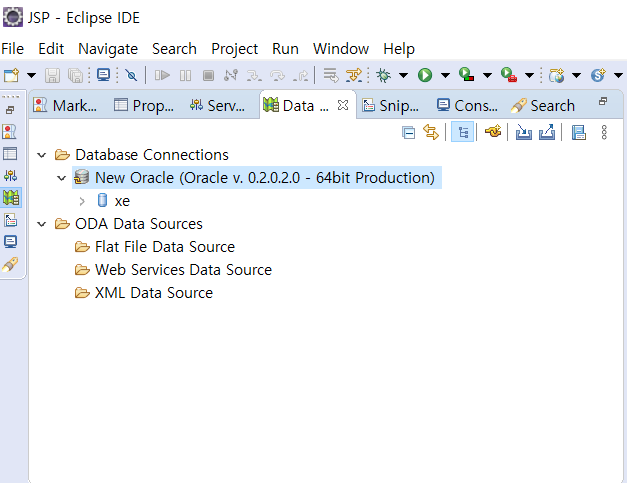Click the Step Into icon

pyautogui.click(x=254, y=75)
